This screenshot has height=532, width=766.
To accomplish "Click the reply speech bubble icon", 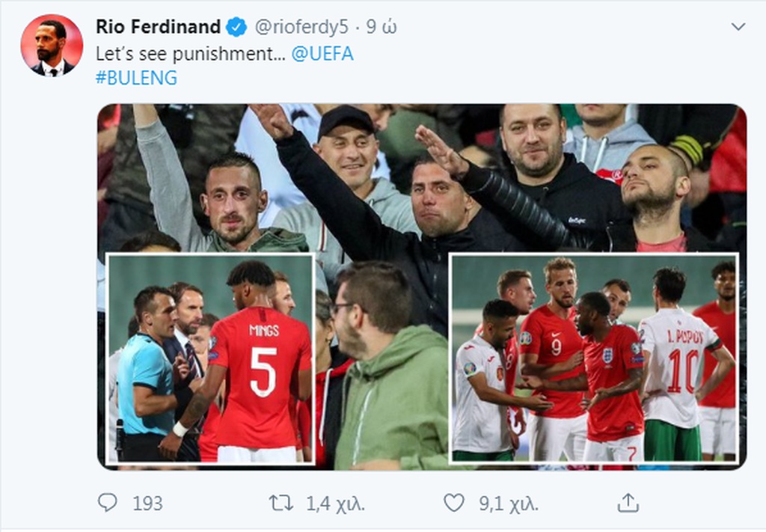I will tap(108, 503).
